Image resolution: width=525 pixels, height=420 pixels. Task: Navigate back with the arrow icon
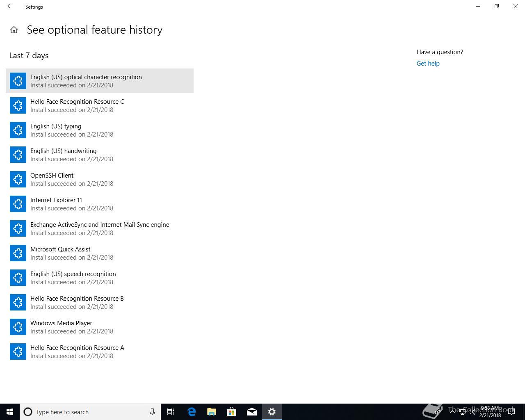pyautogui.click(x=10, y=7)
